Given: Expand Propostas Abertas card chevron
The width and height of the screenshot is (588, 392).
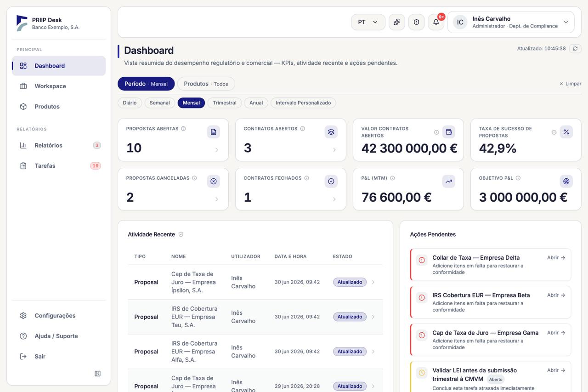Looking at the screenshot, I should pyautogui.click(x=217, y=150).
